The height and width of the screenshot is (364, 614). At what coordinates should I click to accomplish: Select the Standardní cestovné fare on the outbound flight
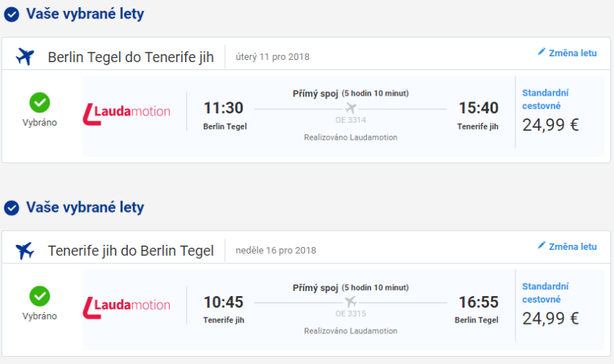click(x=545, y=99)
